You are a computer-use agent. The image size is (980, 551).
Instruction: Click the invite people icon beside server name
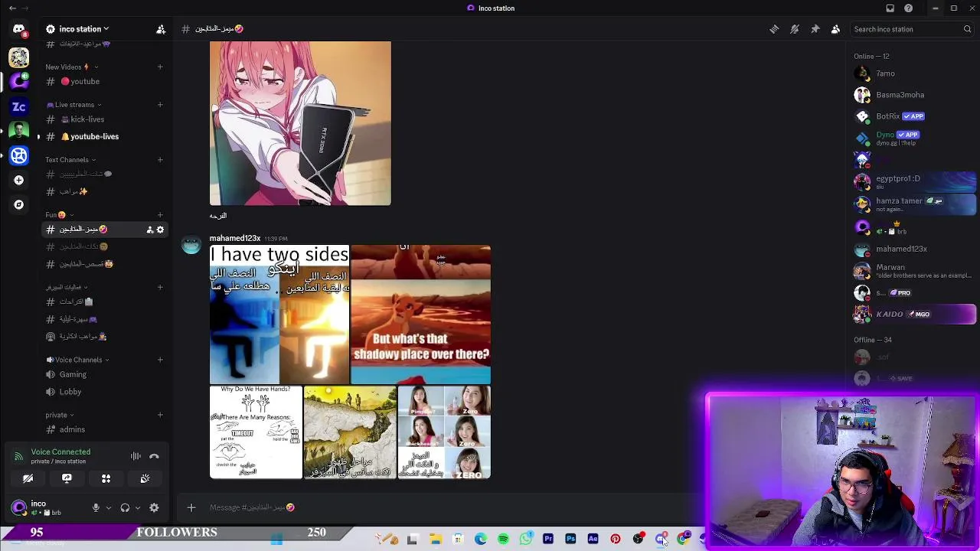(161, 29)
